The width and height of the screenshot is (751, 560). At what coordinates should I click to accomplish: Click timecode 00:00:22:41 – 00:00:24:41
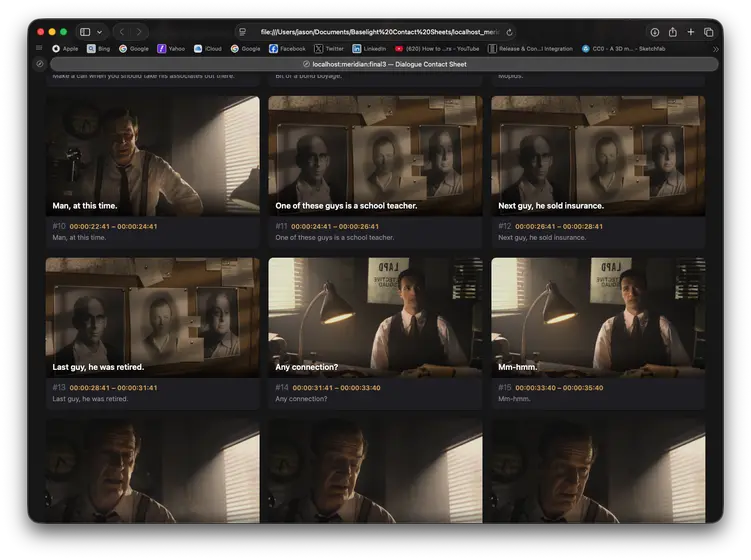click(113, 226)
